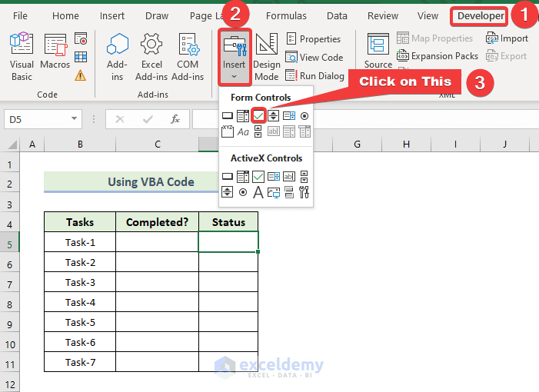Select ActiveX Check Box control

coord(258,177)
